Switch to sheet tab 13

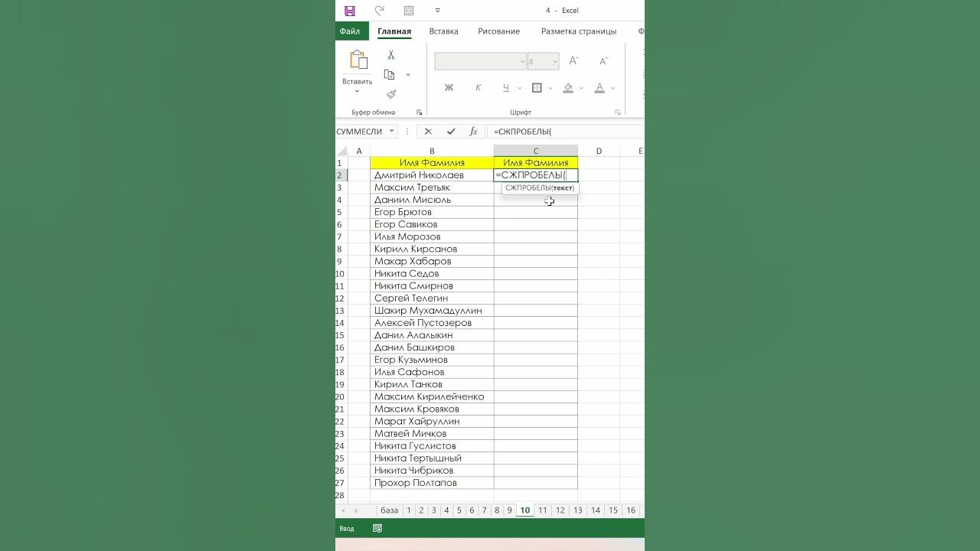tap(577, 510)
